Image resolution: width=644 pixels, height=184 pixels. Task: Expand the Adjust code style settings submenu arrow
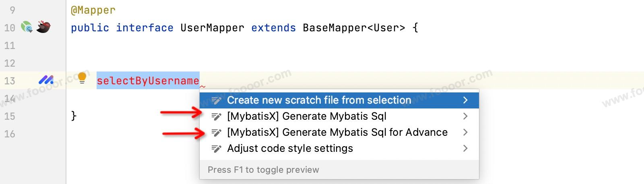(465, 148)
